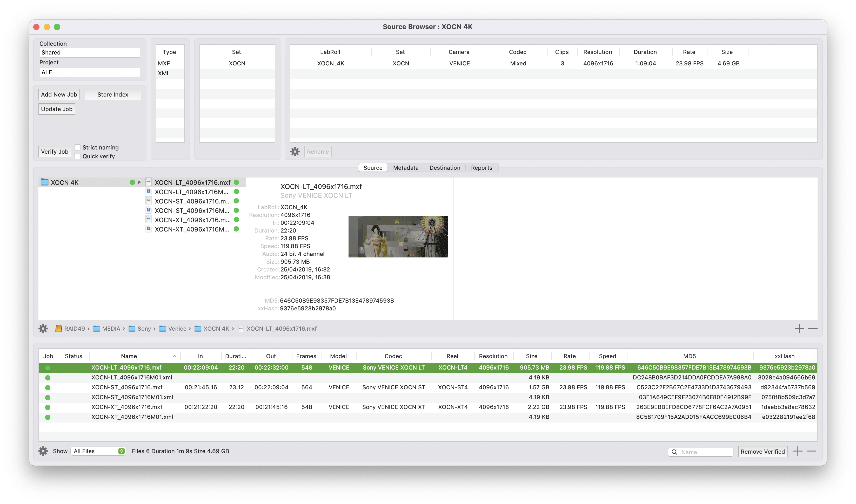Click the Add New Job button
Image resolution: width=856 pixels, height=504 pixels.
[59, 94]
